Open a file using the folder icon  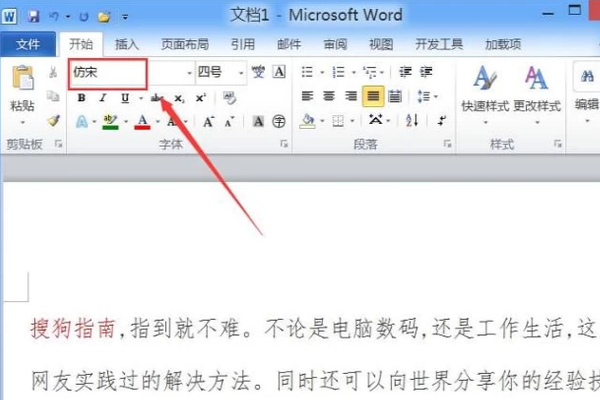tap(104, 16)
